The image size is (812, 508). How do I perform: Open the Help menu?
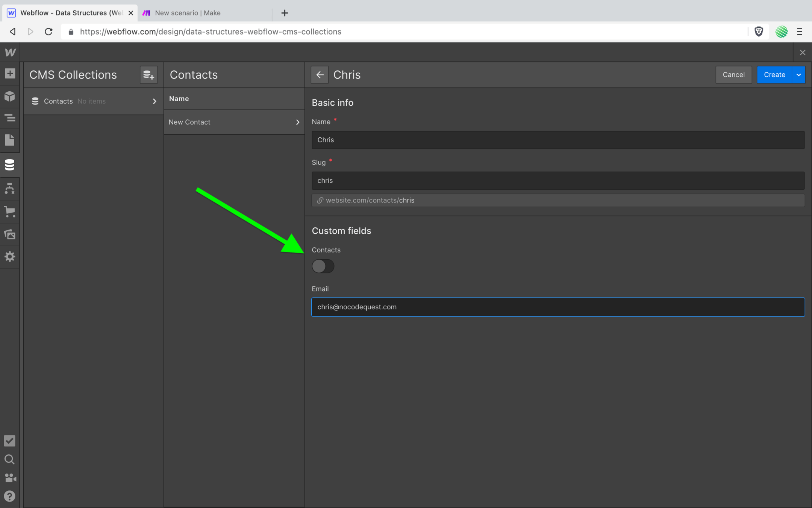(10, 496)
